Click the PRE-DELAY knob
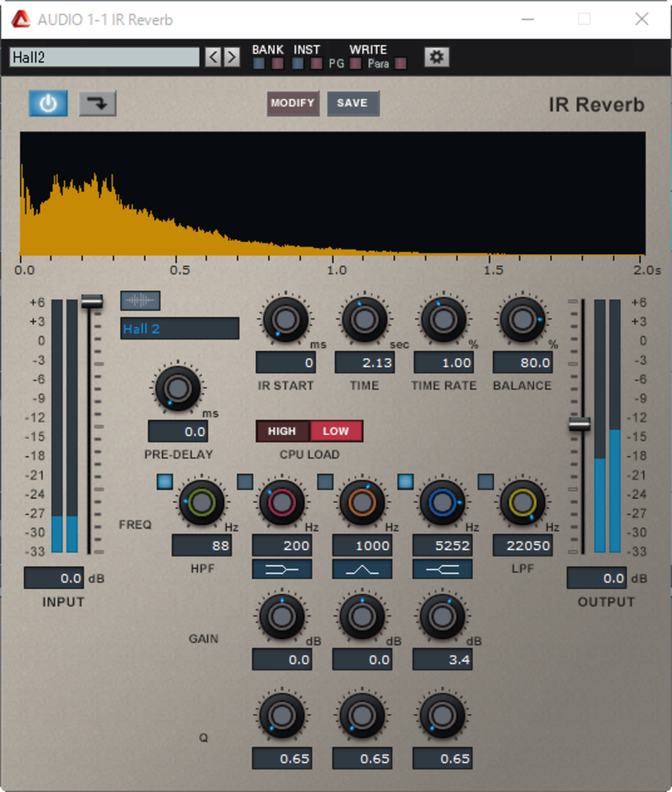Image resolution: width=672 pixels, height=792 pixels. (178, 388)
